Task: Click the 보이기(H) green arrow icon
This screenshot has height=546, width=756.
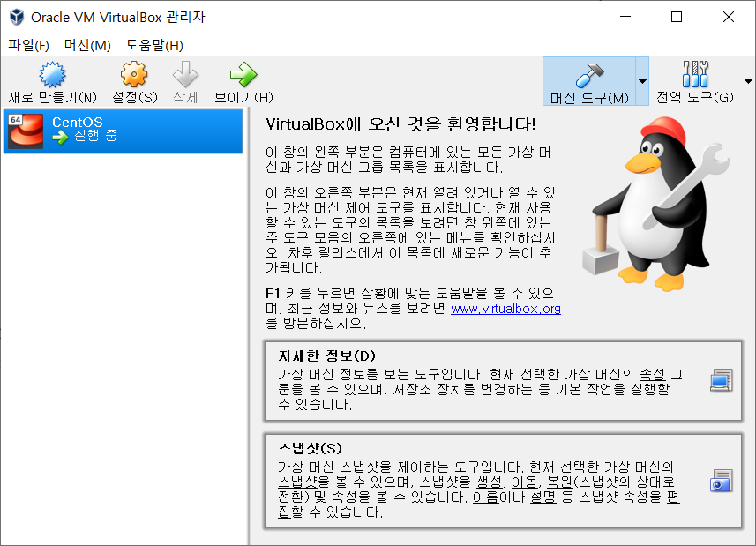Action: pos(243,75)
